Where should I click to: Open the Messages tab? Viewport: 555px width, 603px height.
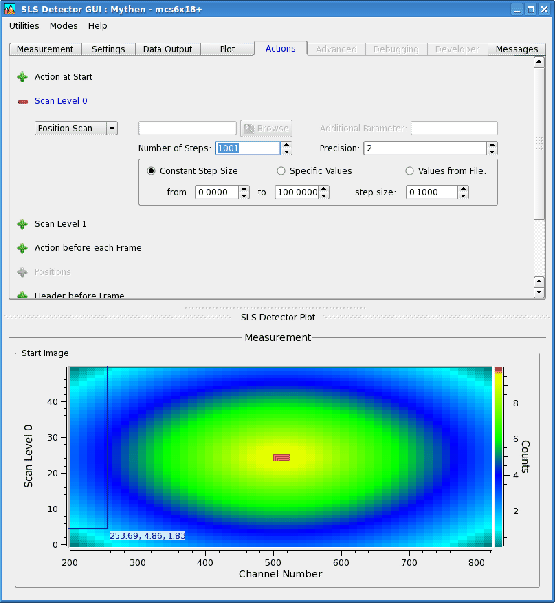tap(517, 49)
